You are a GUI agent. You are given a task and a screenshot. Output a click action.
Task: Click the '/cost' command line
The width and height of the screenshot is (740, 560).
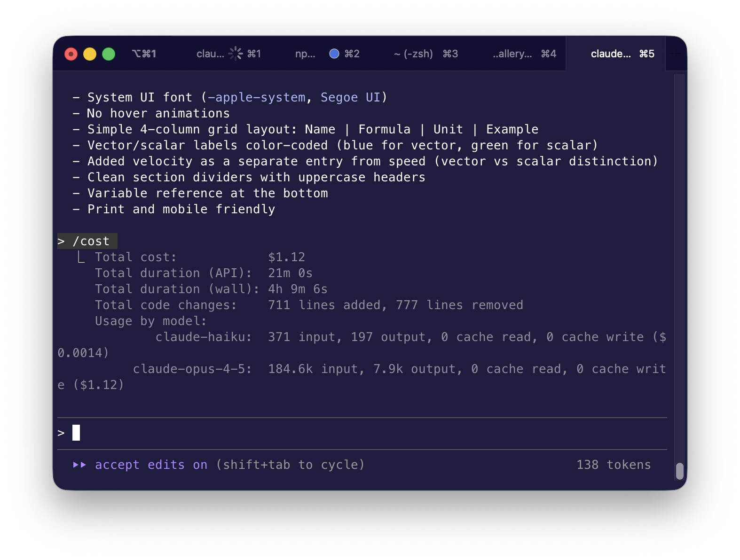[87, 241]
